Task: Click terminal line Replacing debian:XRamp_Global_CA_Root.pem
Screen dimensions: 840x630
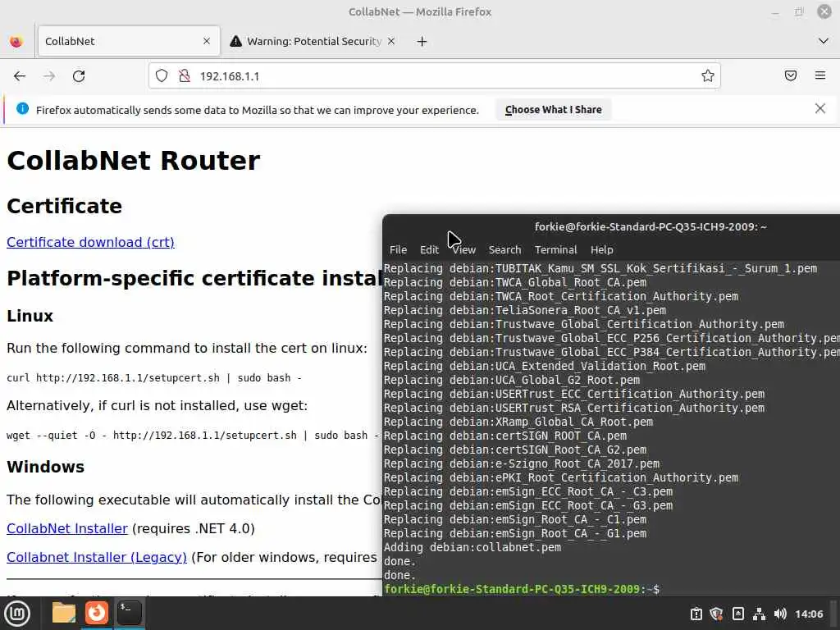Action: (x=518, y=422)
